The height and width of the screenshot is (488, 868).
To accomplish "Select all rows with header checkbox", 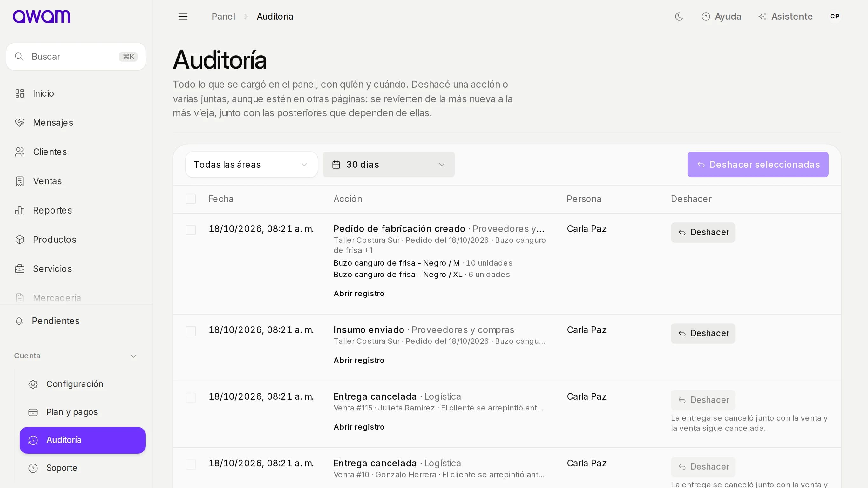I will (x=191, y=199).
